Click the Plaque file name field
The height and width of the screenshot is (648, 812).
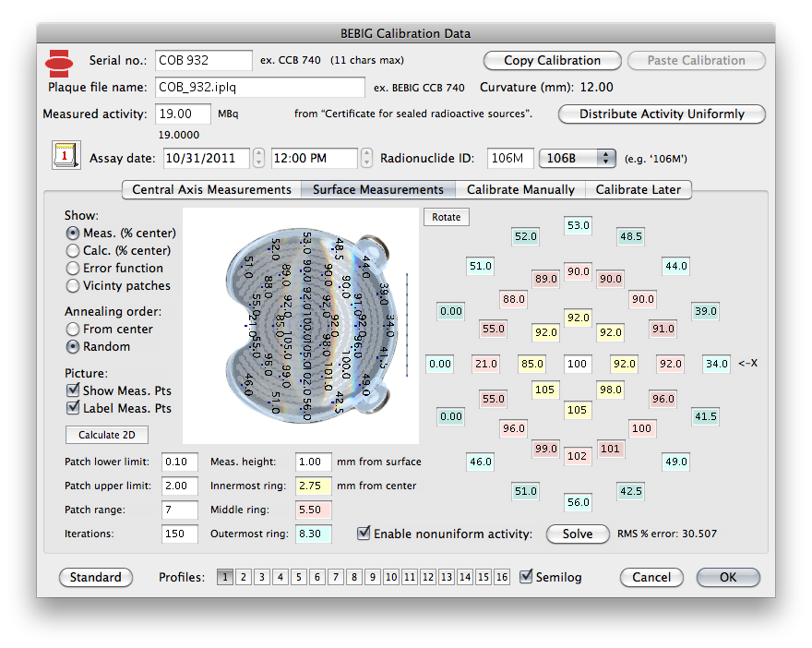tap(260, 87)
